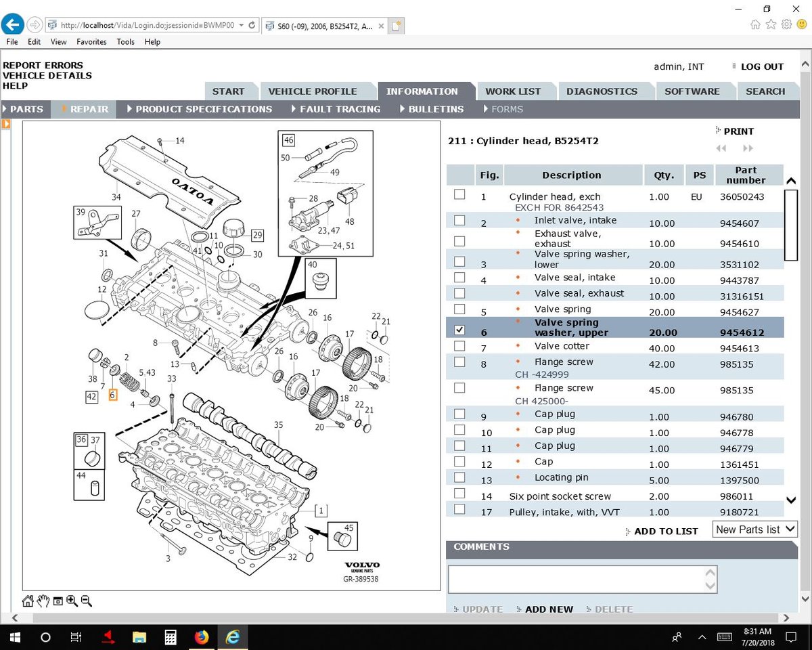
Task: Zoom in on the parts diagram
Action: coord(72,601)
